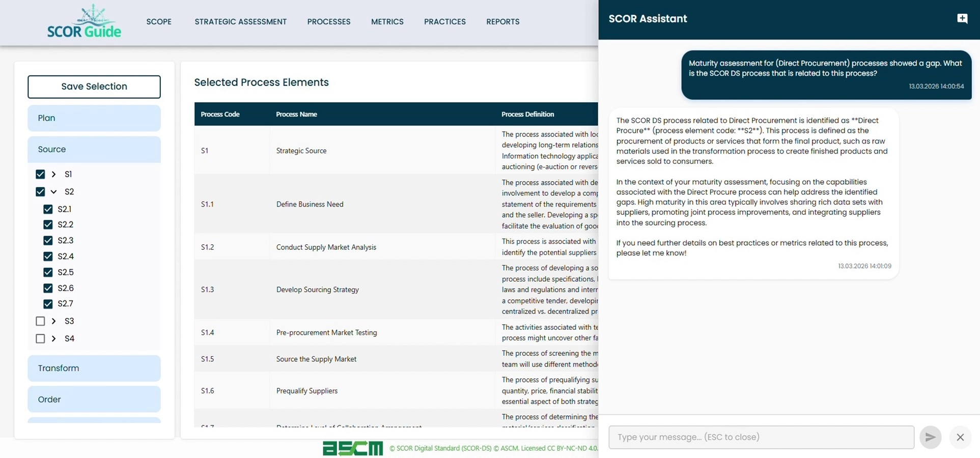This screenshot has height=458, width=980.
Task: Click the message input field
Action: [x=761, y=437]
